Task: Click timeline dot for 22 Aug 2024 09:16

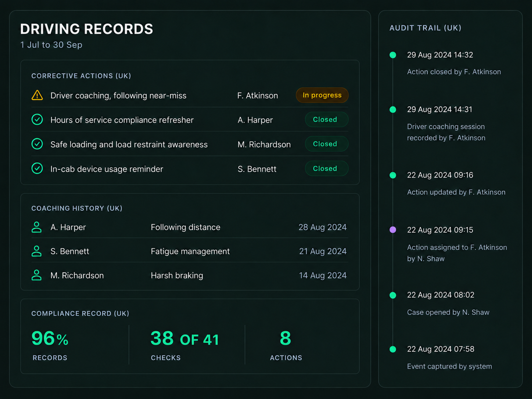Action: pos(393,175)
